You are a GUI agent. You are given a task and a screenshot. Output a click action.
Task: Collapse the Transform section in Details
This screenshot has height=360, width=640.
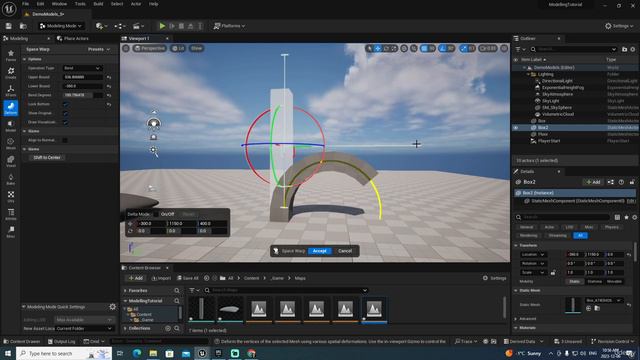(516, 245)
